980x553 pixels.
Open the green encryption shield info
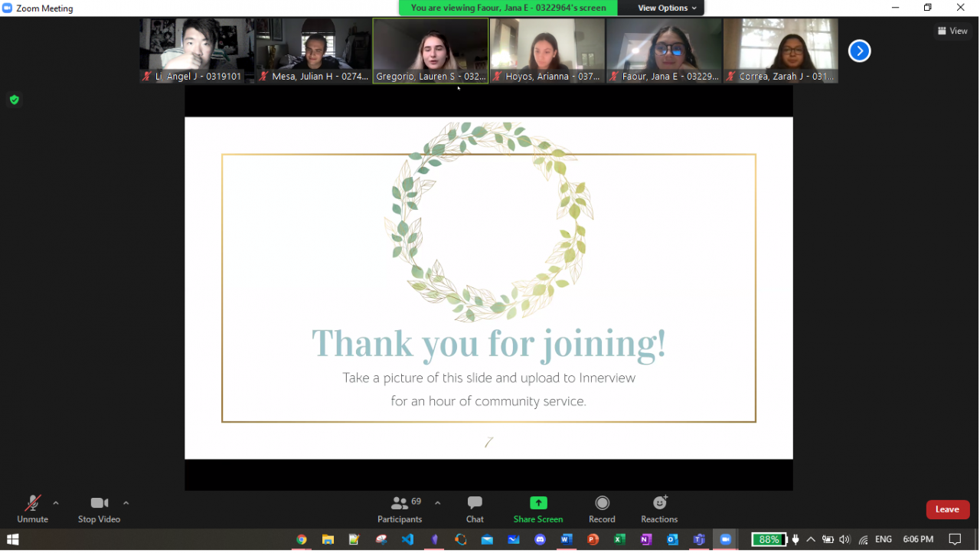[x=14, y=100]
